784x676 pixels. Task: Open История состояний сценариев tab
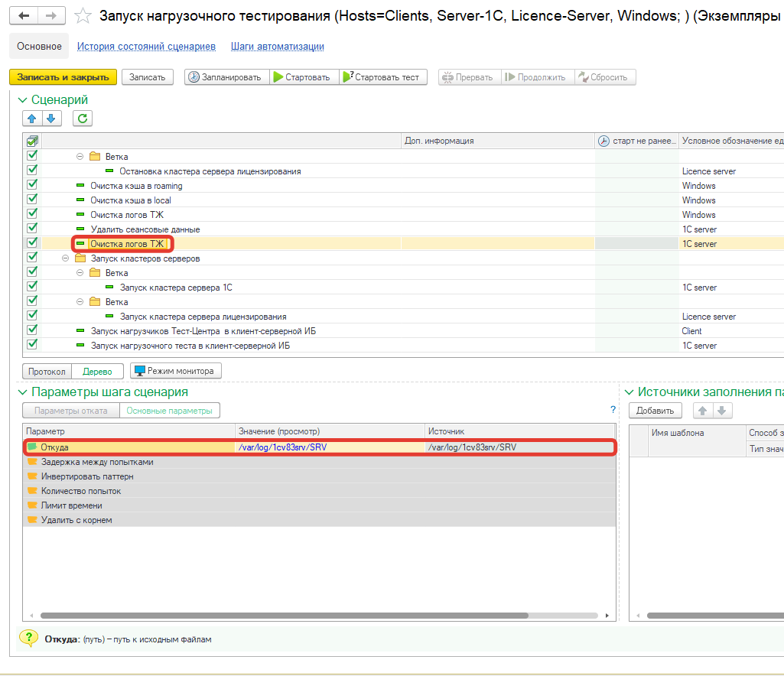146,47
